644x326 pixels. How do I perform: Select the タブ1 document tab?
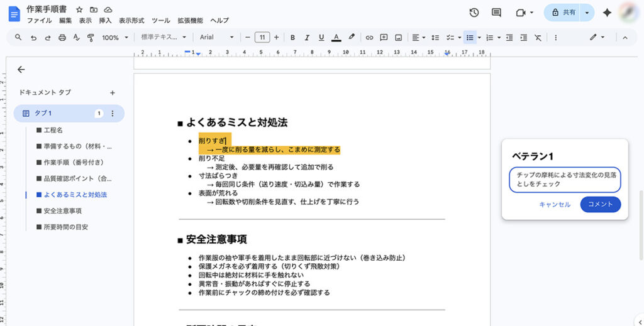(69, 113)
